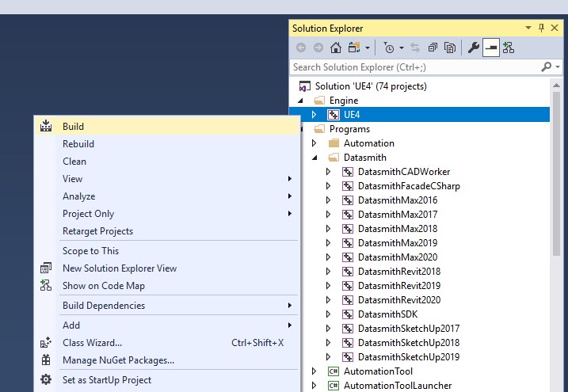The height and width of the screenshot is (392, 568).
Task: Select DatasmithMax2018 in the tree
Action: (398, 229)
